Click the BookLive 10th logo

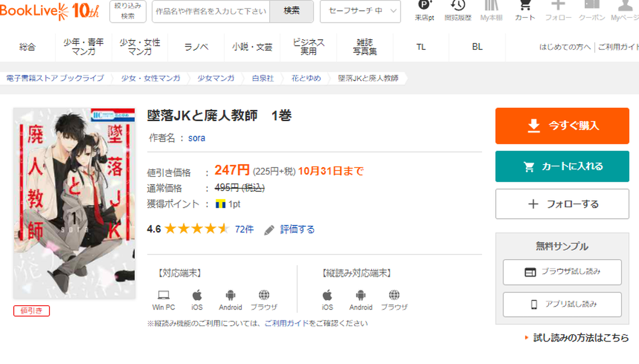tap(50, 11)
